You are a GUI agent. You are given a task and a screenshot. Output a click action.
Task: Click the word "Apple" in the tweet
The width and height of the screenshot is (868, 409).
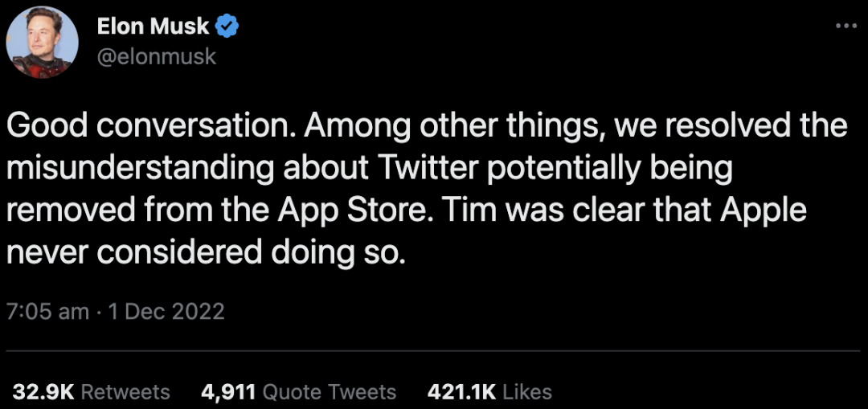click(x=763, y=211)
